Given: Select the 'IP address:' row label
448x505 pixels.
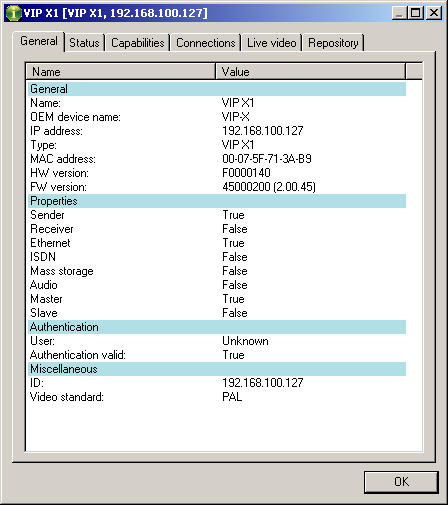Looking at the screenshot, I should click(56, 131).
